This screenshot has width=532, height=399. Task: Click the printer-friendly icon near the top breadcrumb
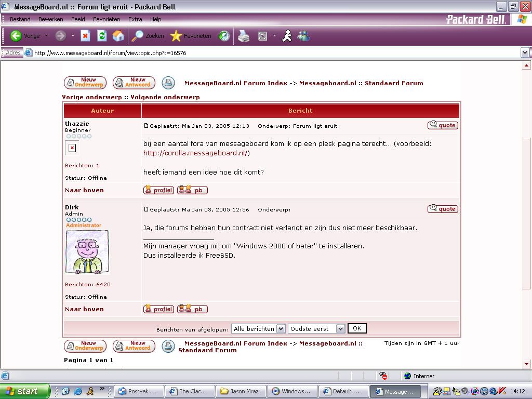[168, 83]
